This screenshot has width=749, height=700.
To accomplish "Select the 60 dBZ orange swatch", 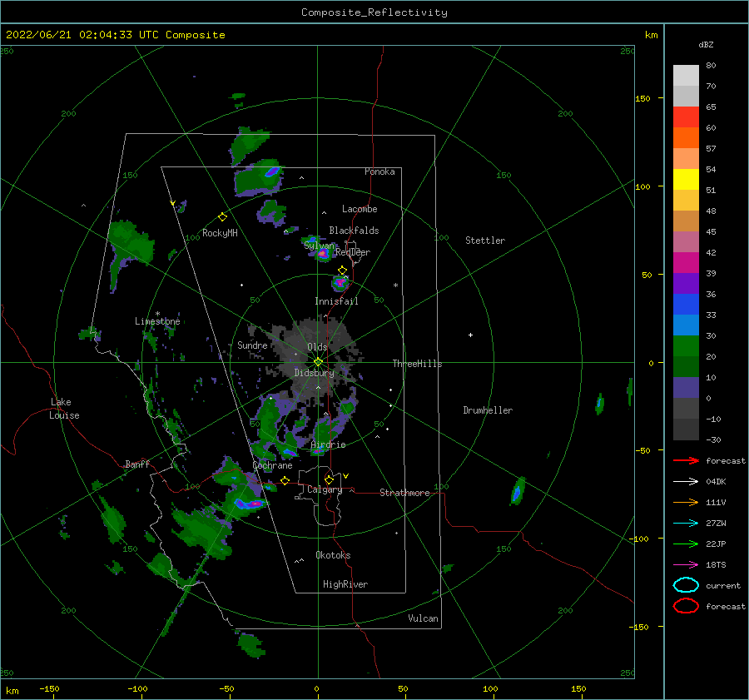I will pyautogui.click(x=686, y=137).
